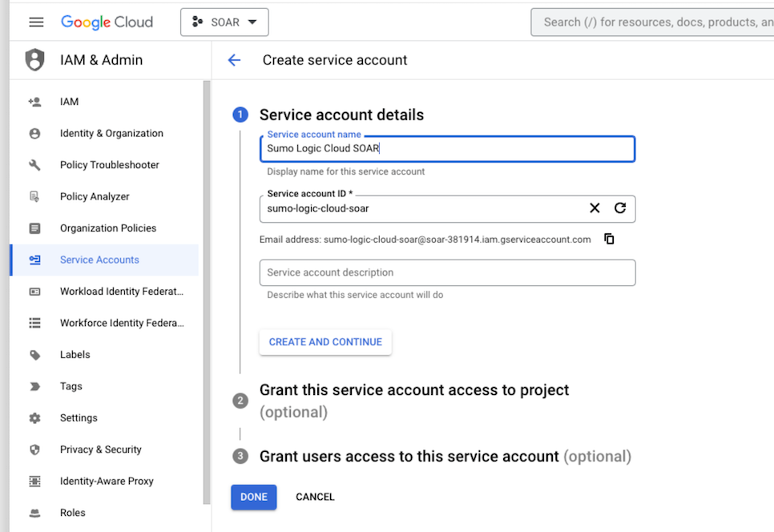Open the Labels section

pos(75,354)
